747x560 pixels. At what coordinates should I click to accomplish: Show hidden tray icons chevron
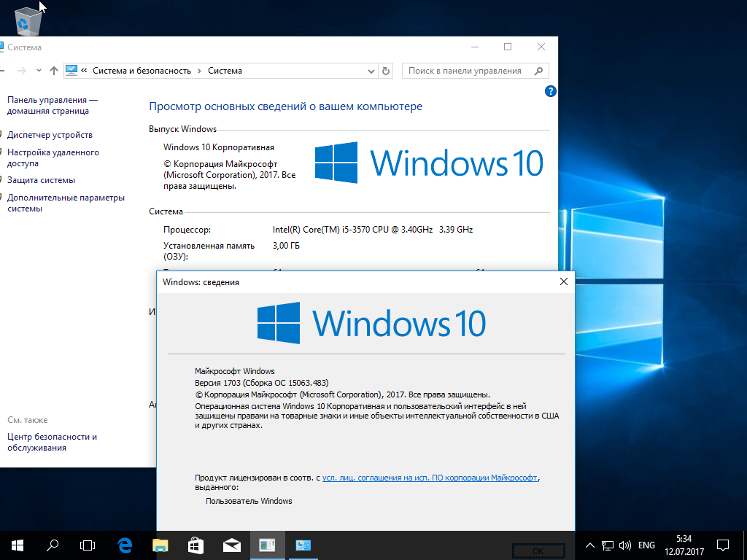pos(589,545)
